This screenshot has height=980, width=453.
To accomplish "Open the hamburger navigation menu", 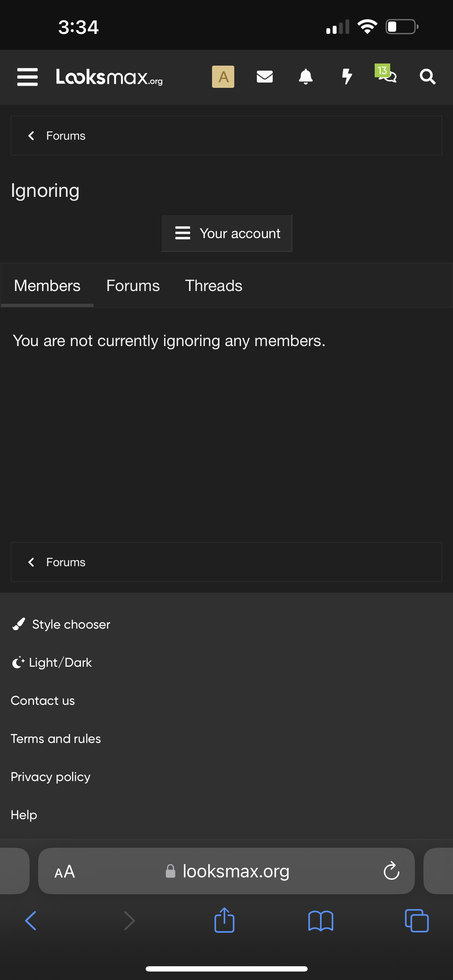I will pos(28,77).
